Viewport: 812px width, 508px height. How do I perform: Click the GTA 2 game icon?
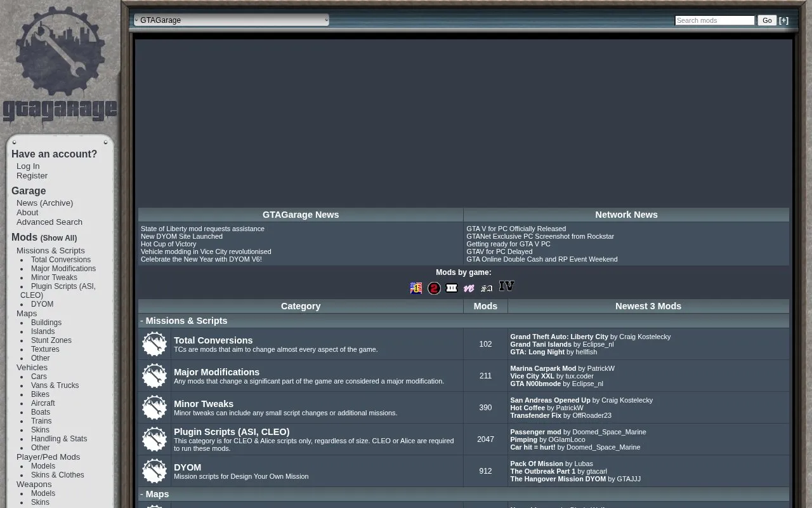click(x=434, y=288)
